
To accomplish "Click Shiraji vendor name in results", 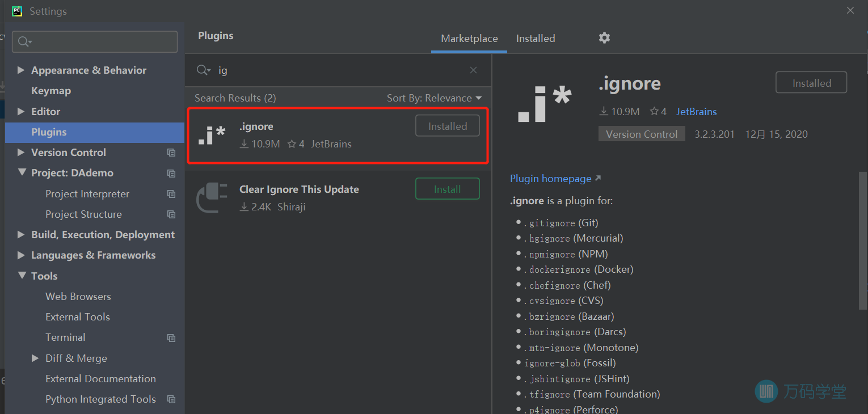I will coord(292,207).
